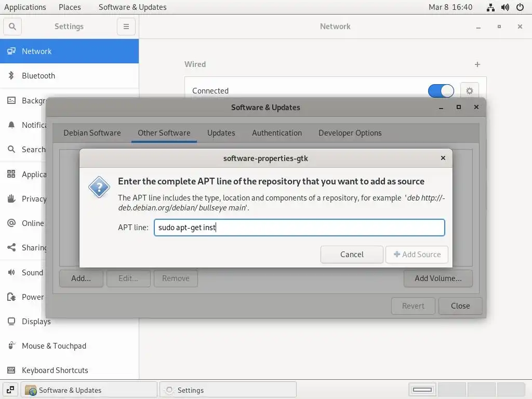Click the Privacy hand icon
The width and height of the screenshot is (532, 399).
click(x=11, y=198)
